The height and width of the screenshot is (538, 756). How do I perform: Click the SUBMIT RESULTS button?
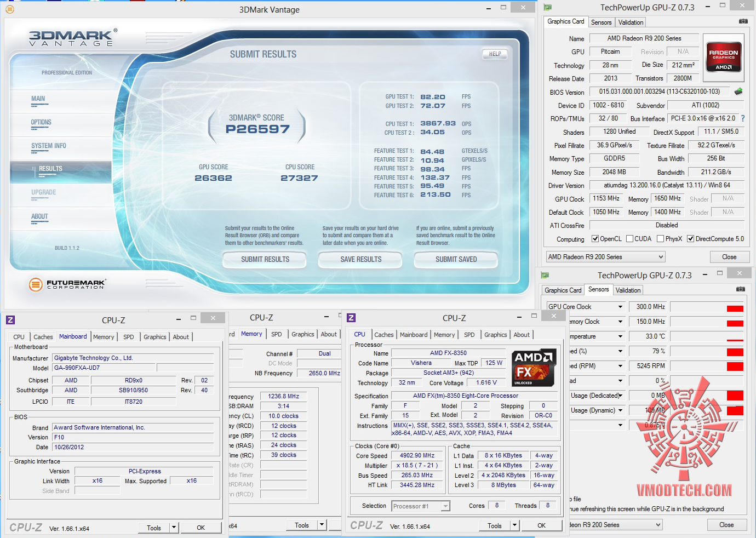tap(265, 260)
